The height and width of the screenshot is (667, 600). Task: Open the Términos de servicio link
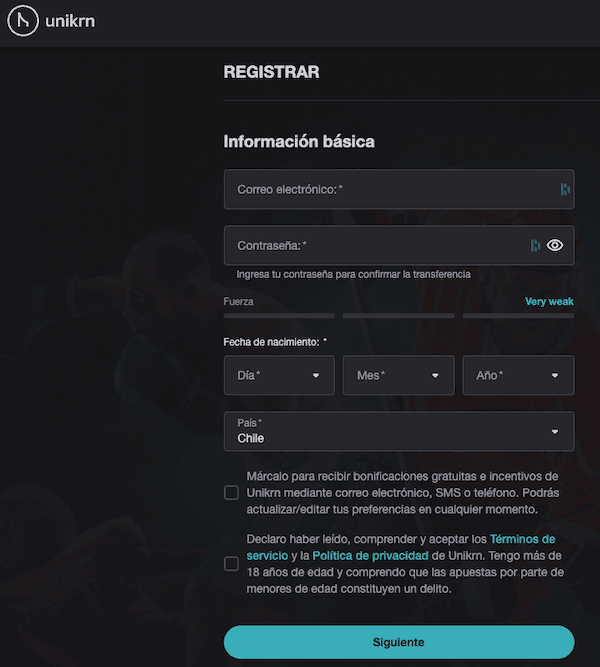coord(523,539)
